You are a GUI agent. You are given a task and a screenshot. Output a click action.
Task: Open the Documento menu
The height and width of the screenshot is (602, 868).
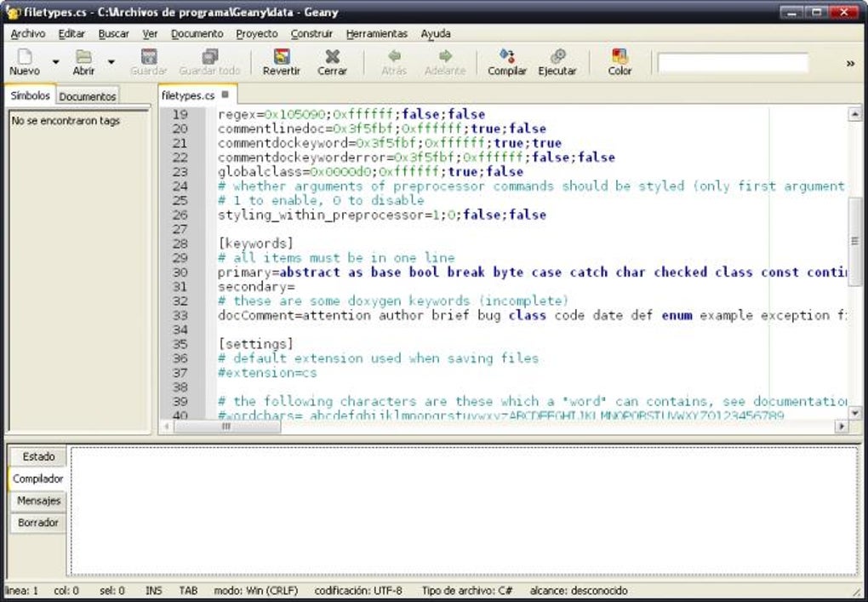197,34
